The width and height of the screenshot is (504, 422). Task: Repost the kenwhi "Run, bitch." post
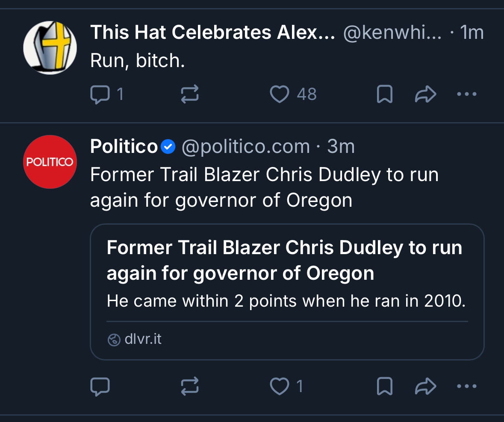190,94
